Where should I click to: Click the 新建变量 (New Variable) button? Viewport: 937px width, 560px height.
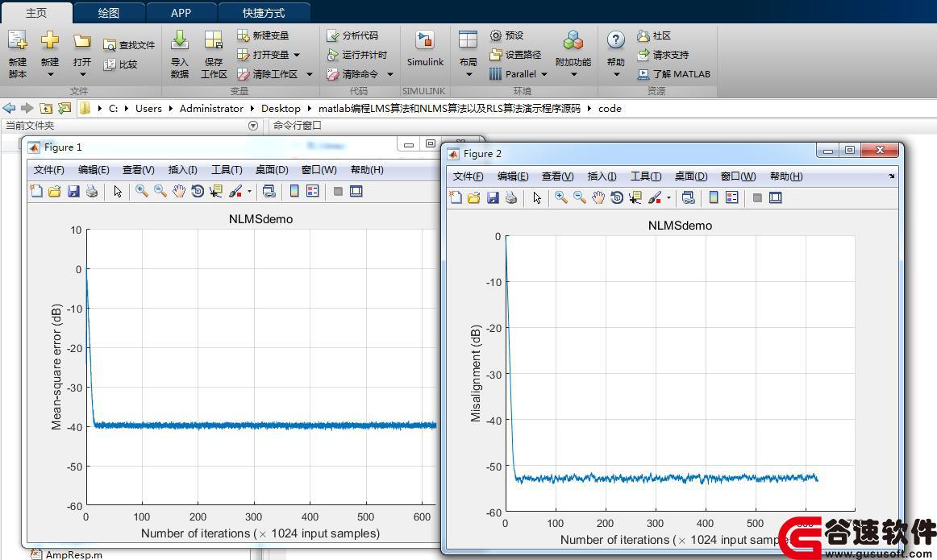(263, 35)
